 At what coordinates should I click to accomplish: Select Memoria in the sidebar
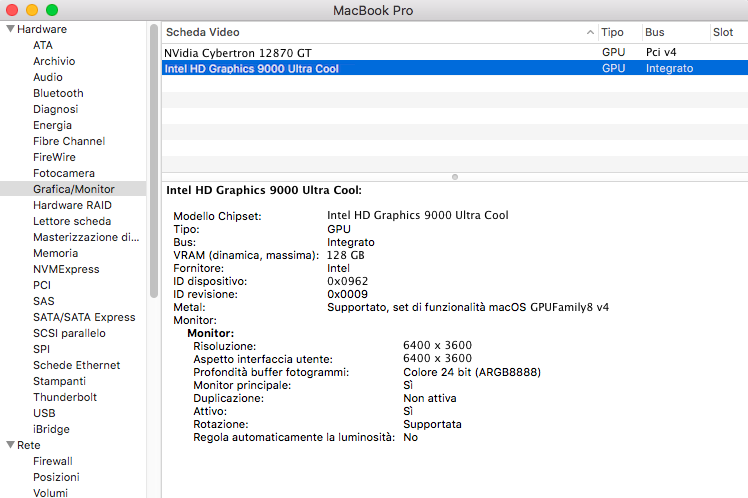point(55,253)
